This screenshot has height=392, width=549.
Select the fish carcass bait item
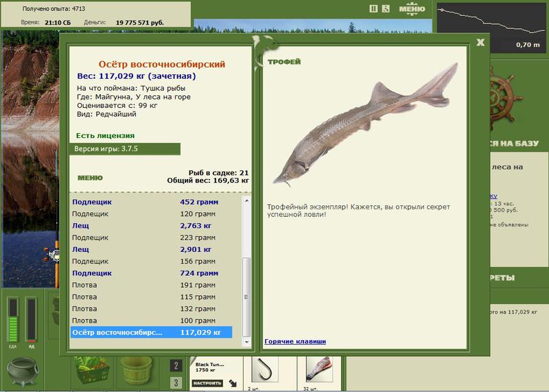pos(319,370)
